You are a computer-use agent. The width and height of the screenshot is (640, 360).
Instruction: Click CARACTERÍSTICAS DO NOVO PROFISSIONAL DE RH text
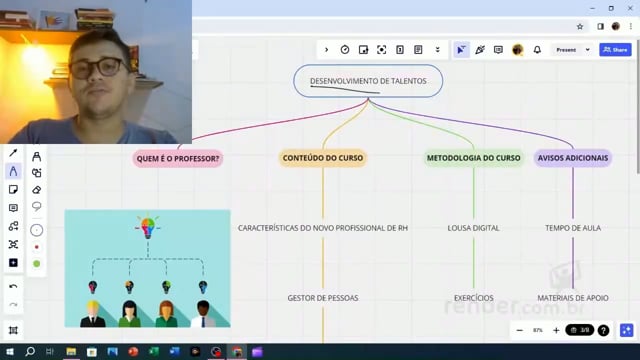click(x=323, y=228)
